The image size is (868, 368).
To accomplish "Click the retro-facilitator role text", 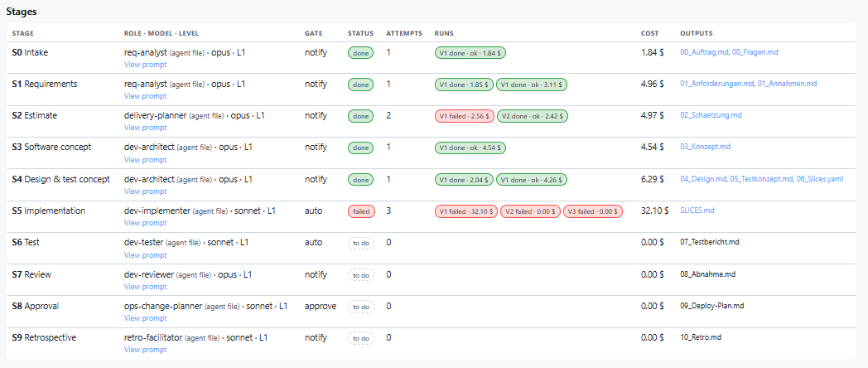I will click(152, 337).
